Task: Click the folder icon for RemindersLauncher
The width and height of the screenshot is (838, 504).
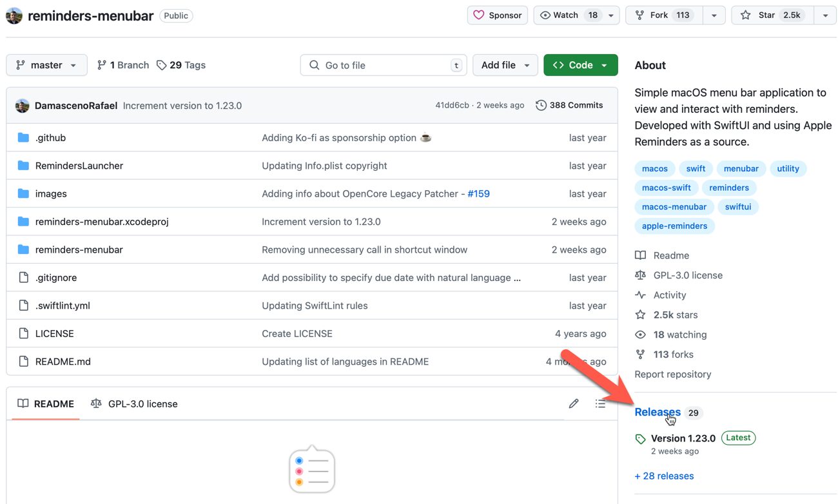Action: tap(24, 165)
